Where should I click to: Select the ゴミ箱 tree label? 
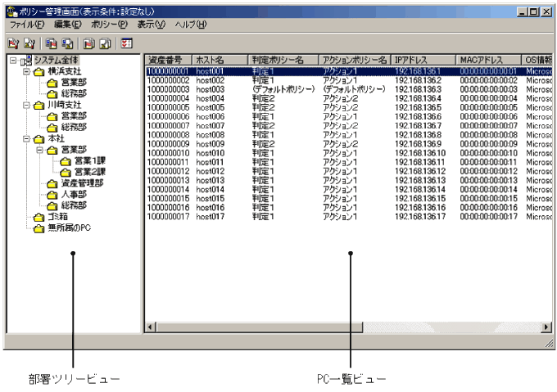tap(57, 217)
